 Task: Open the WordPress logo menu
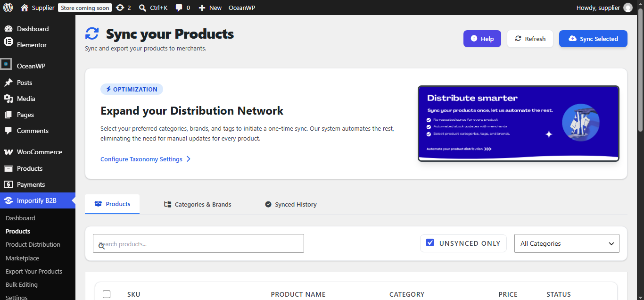click(x=8, y=8)
